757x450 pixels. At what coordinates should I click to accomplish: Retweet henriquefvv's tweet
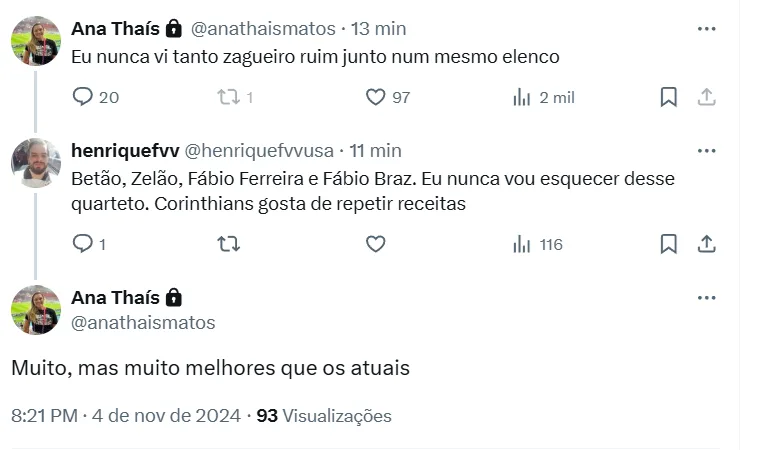pyautogui.click(x=228, y=244)
